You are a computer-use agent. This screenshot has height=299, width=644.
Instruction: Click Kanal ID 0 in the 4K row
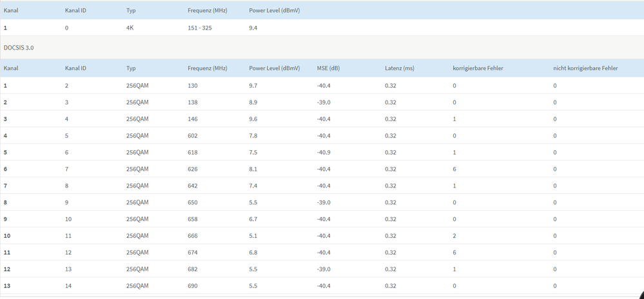tap(66, 28)
